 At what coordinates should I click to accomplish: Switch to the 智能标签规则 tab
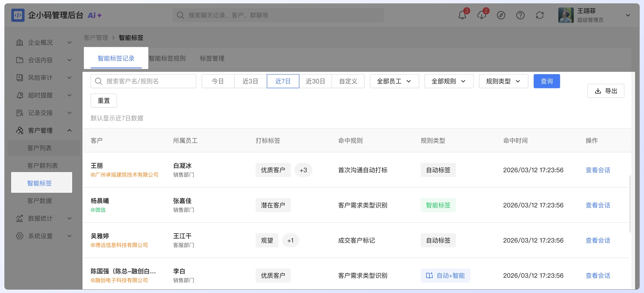(x=167, y=58)
